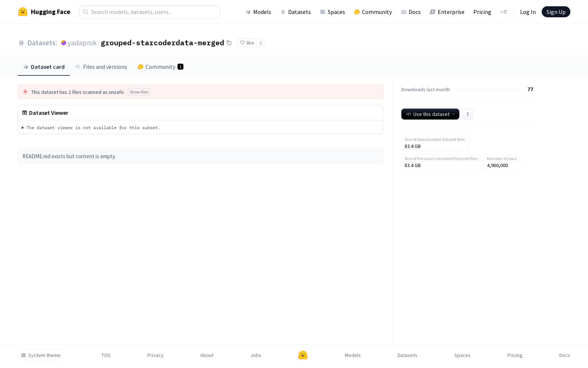
Task: Open the About footer link
Action: pyautogui.click(x=207, y=355)
